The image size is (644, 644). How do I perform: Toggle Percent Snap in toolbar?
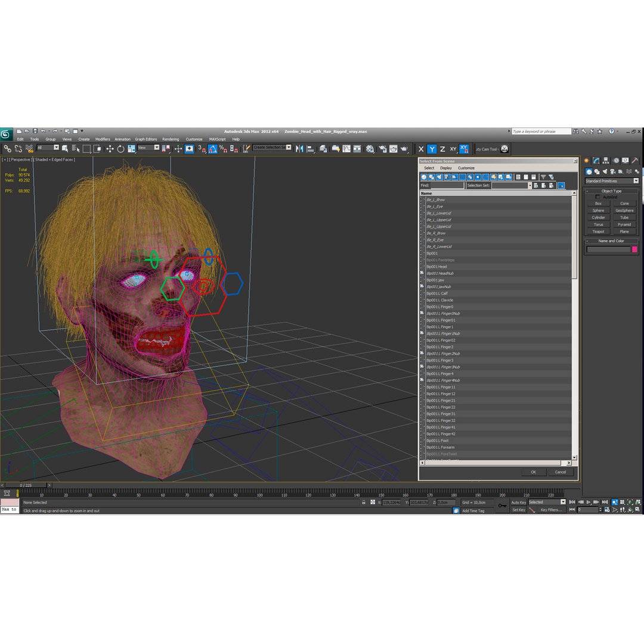point(223,148)
